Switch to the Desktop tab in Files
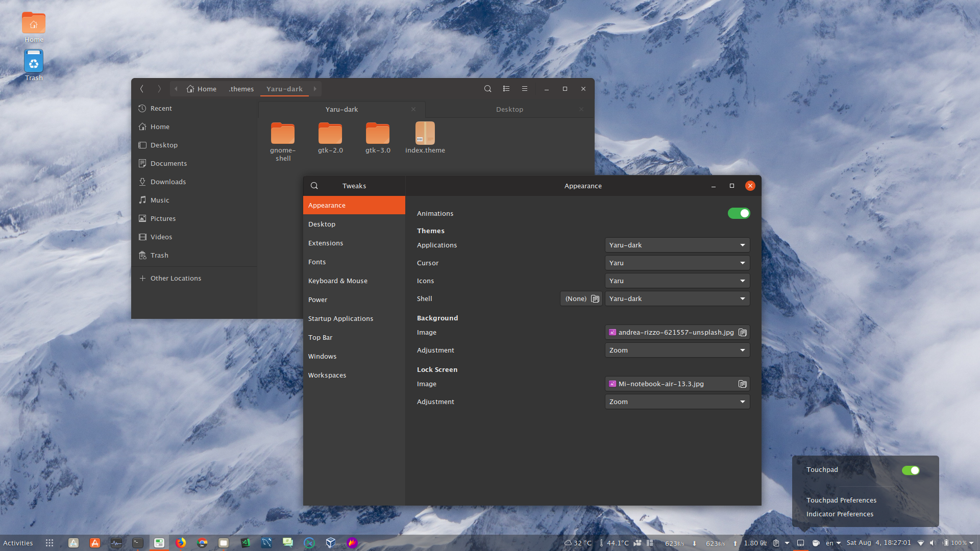 tap(509, 109)
